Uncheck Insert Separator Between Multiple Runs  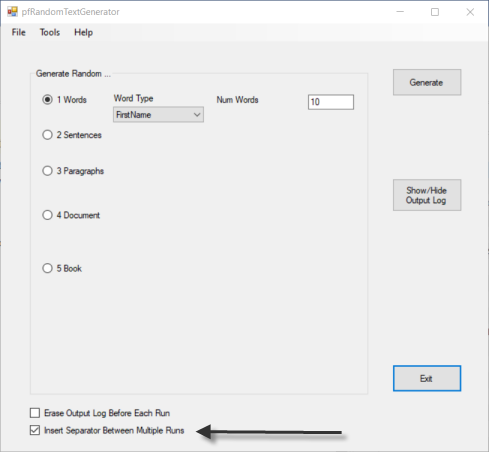tap(35, 430)
